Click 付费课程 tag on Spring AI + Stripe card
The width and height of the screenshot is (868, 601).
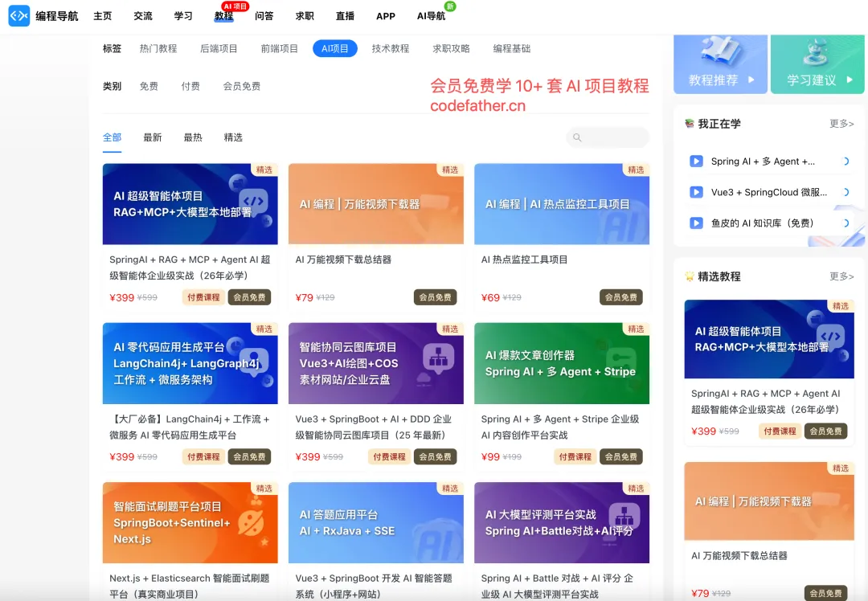click(575, 456)
